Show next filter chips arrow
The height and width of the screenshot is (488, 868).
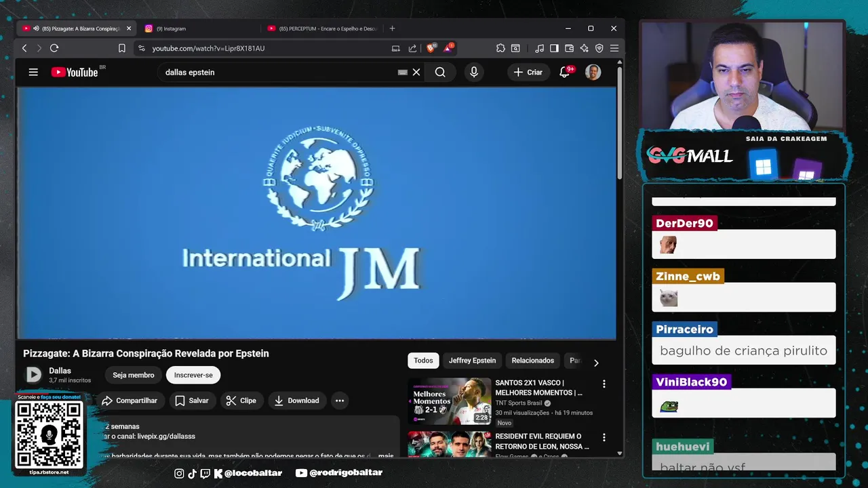[x=596, y=363]
